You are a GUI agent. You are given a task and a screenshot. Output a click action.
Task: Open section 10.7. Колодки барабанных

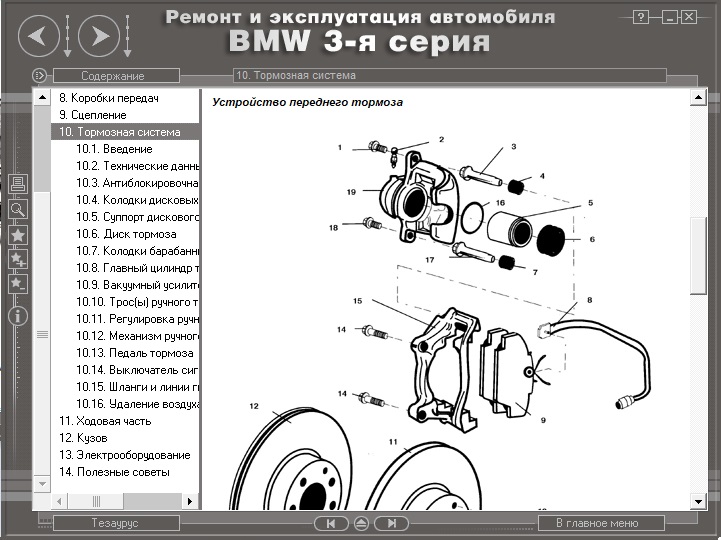(137, 251)
